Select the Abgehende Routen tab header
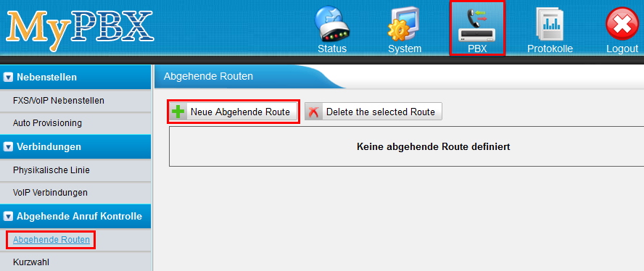Viewport: 644px width, 271px height. click(208, 76)
